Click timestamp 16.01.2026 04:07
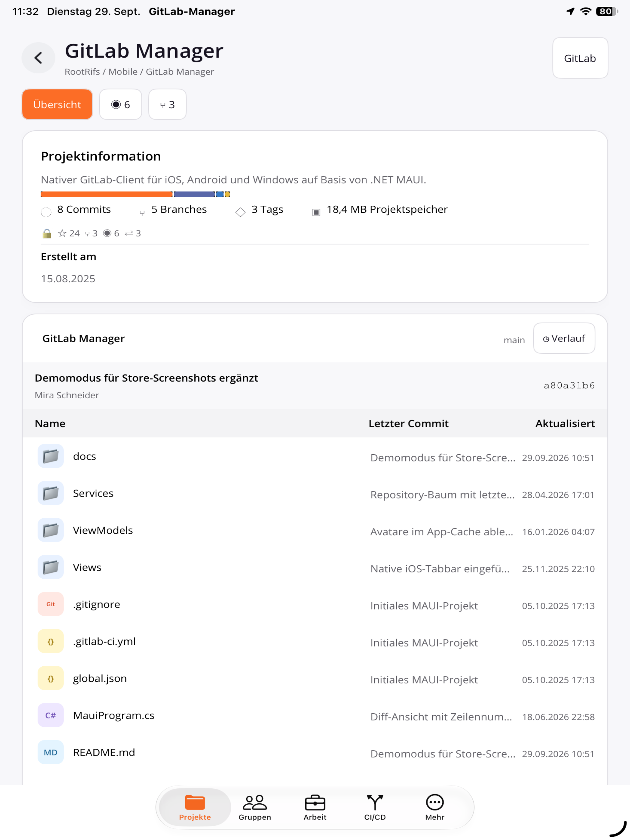This screenshot has width=630, height=840. tap(558, 532)
